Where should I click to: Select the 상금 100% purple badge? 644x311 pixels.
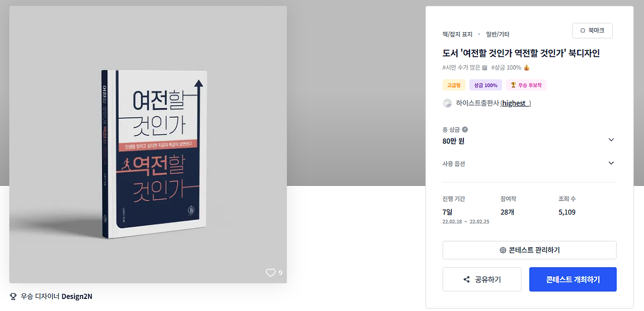[x=486, y=85]
